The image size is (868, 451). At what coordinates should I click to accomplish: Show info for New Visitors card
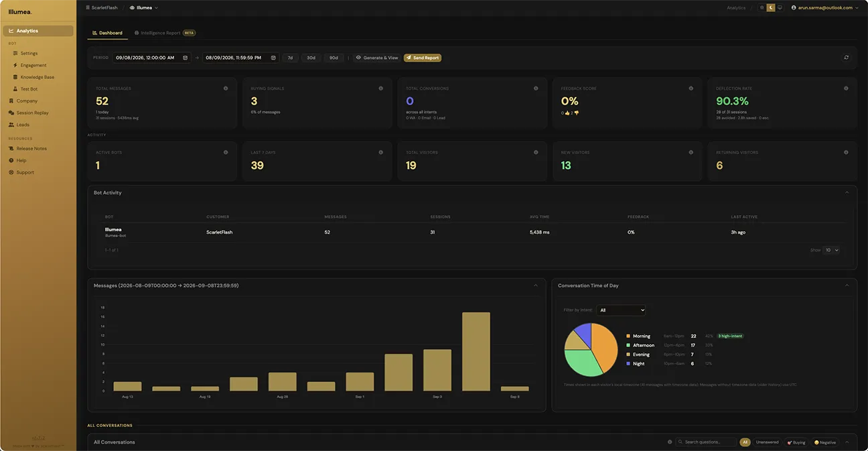click(x=691, y=152)
